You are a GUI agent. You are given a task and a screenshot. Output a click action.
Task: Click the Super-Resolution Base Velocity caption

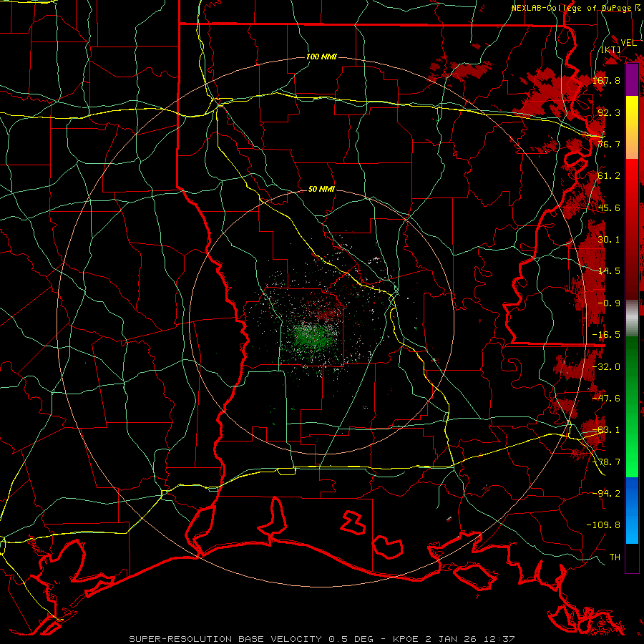click(322, 639)
